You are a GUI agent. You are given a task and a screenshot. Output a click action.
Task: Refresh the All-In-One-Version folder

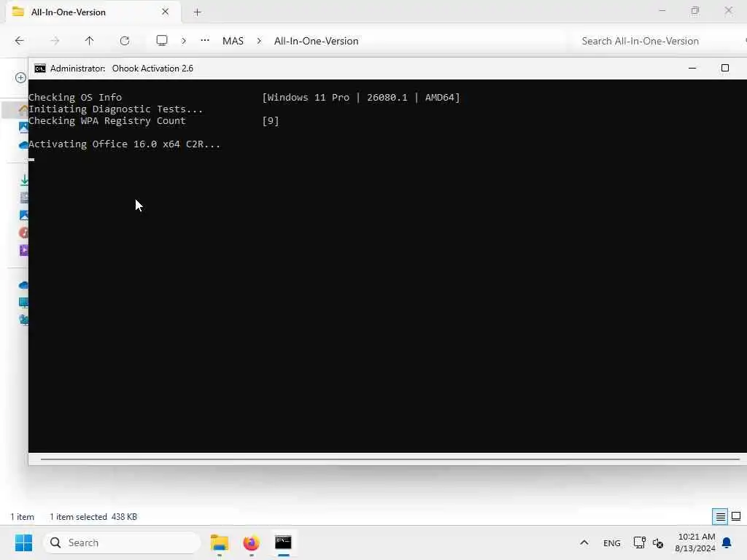click(125, 41)
